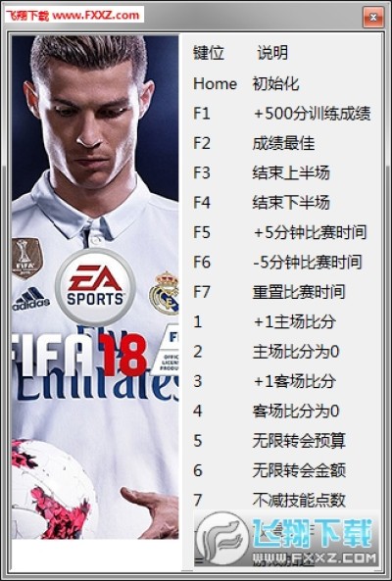This screenshot has height=581, width=392.
Task: Click the Real Madrid crest
Action: click(164, 294)
